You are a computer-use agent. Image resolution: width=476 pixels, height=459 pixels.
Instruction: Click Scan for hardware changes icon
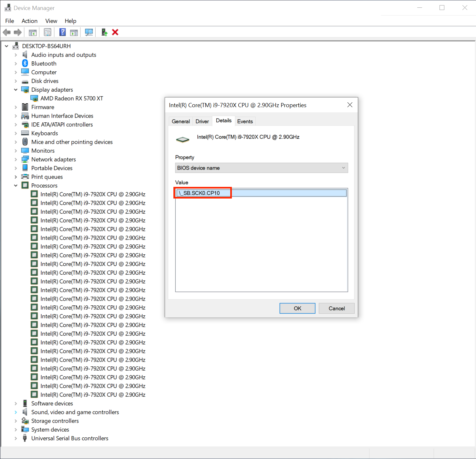[89, 32]
